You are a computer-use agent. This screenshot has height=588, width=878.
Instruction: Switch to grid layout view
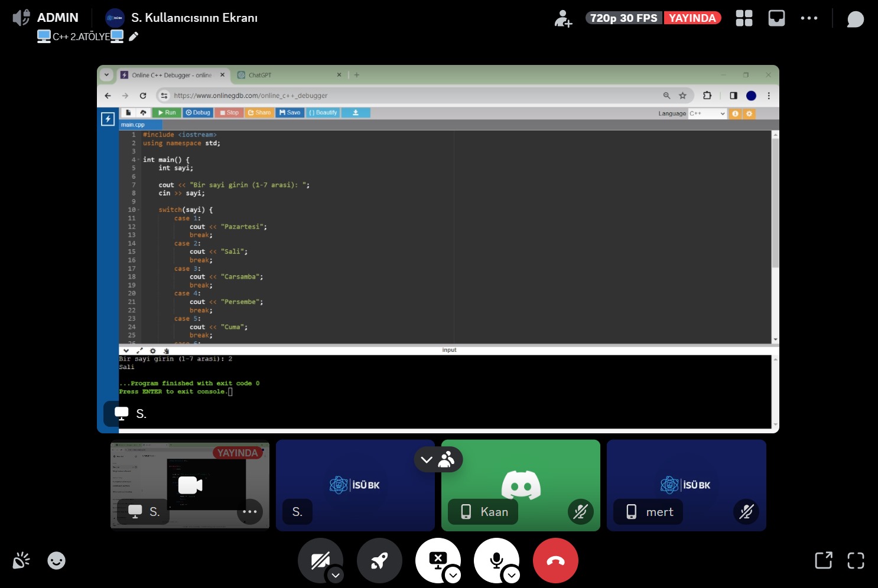tap(744, 18)
